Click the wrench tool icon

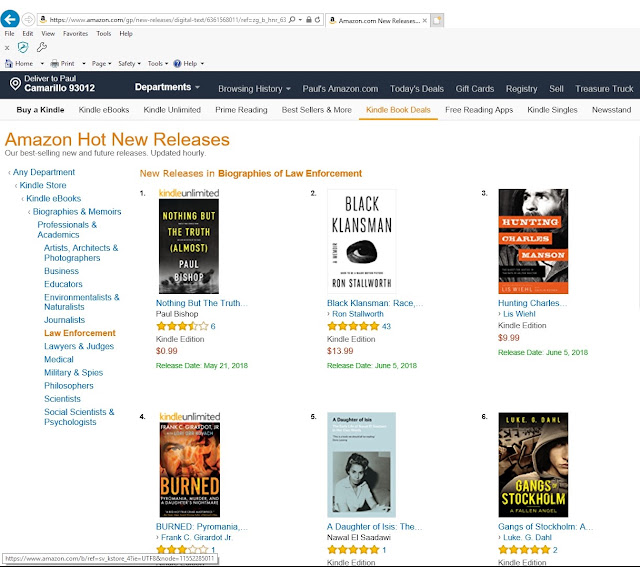(41, 47)
